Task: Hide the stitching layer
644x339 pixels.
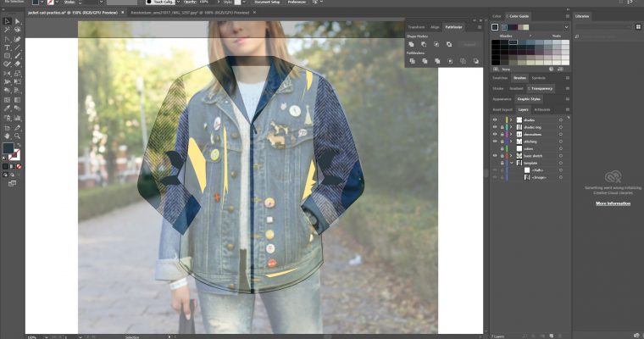Action: click(x=495, y=142)
